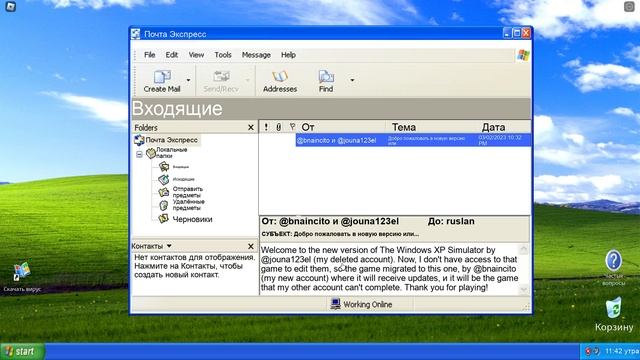This screenshot has height=360, width=640.
Task: Sort by attachment paperclip column
Action: pyautogui.click(x=279, y=127)
